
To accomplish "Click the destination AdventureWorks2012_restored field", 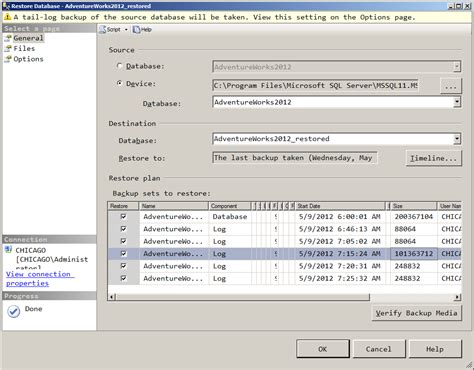I will (x=333, y=139).
